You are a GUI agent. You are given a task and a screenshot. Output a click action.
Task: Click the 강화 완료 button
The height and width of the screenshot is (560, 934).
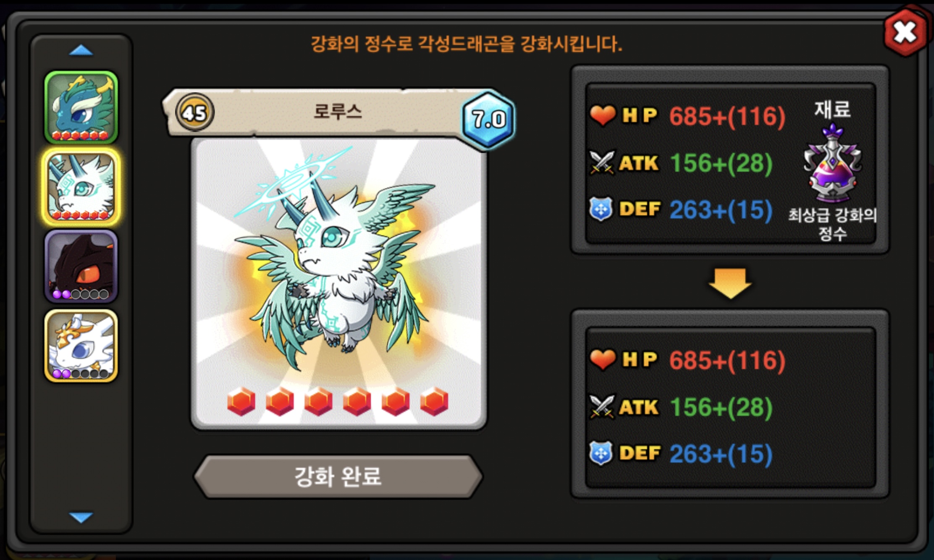[338, 477]
